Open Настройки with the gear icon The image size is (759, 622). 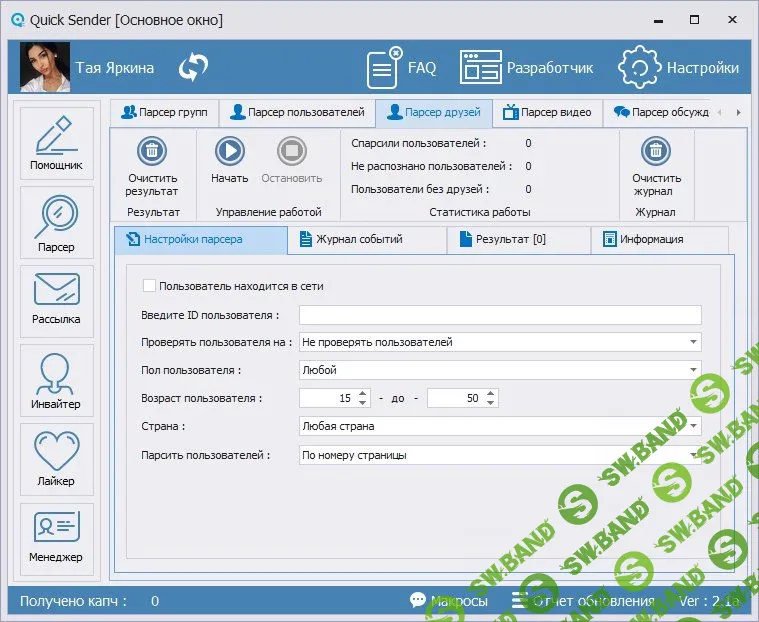coord(679,68)
